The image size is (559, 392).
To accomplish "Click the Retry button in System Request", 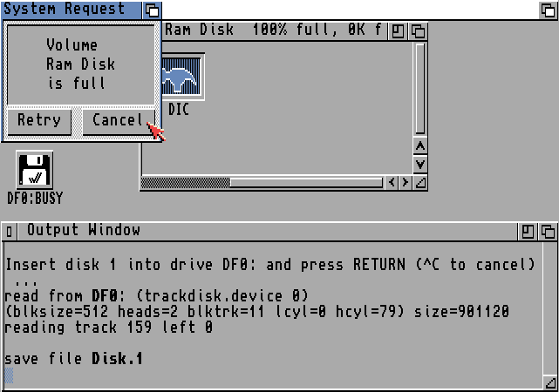I will pos(39,122).
